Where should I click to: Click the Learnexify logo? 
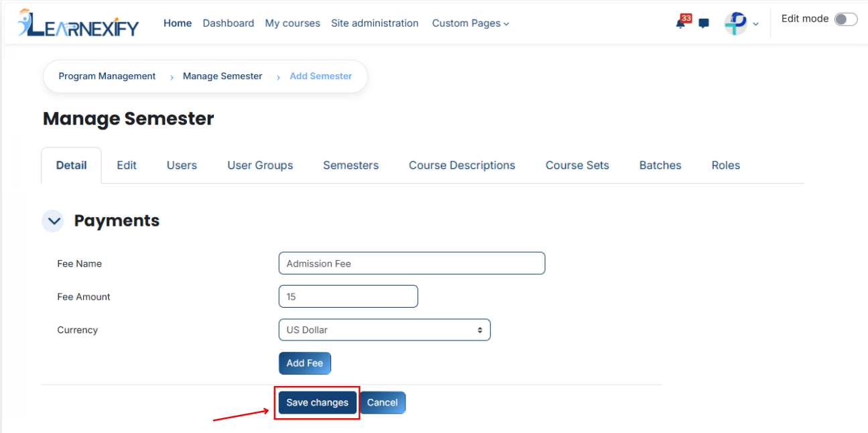78,23
